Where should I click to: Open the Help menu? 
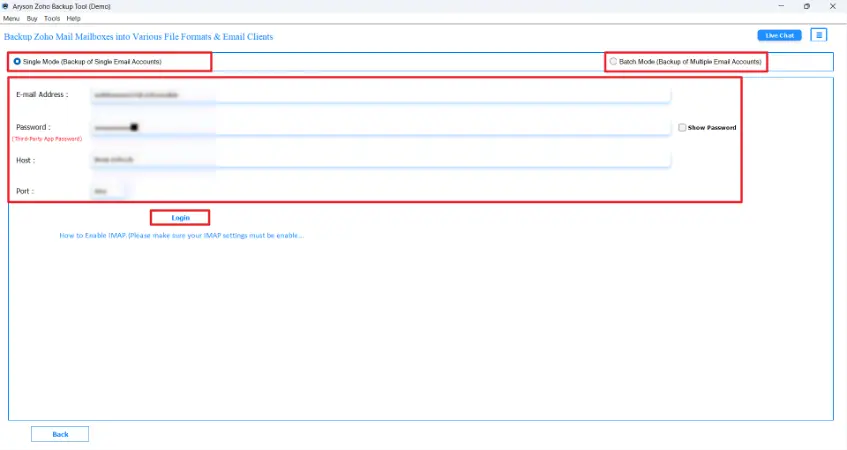point(73,18)
